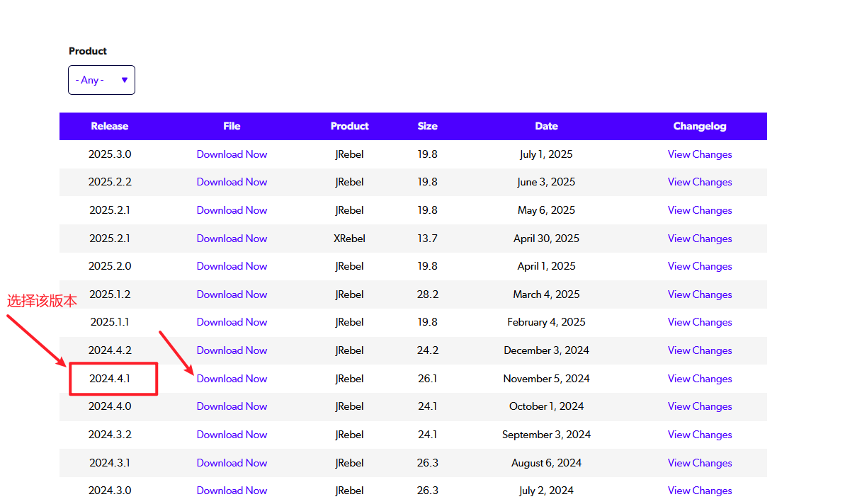View Changes for the XRebel release
Image resolution: width=862 pixels, height=504 pixels.
click(700, 239)
